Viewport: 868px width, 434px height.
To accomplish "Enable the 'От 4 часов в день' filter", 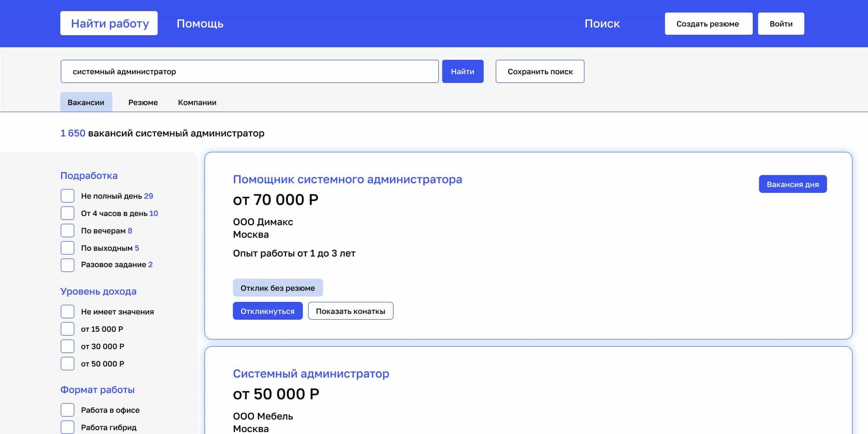I will pos(68,213).
